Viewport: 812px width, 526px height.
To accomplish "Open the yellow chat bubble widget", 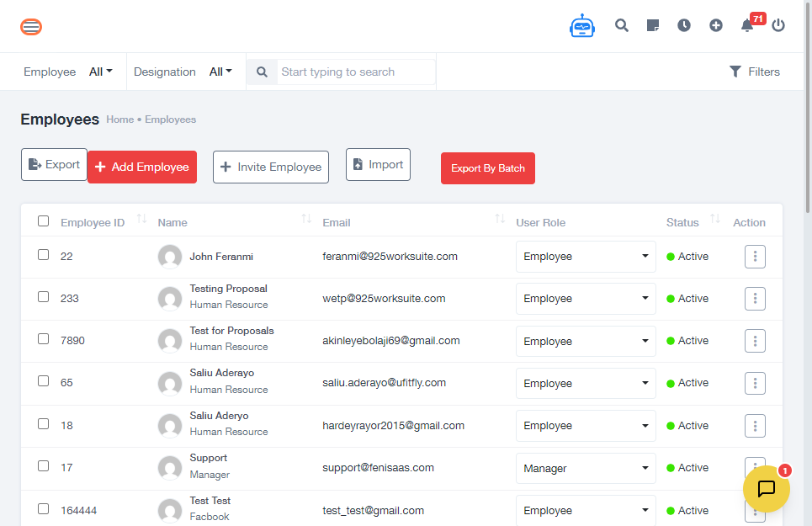I will click(x=766, y=489).
